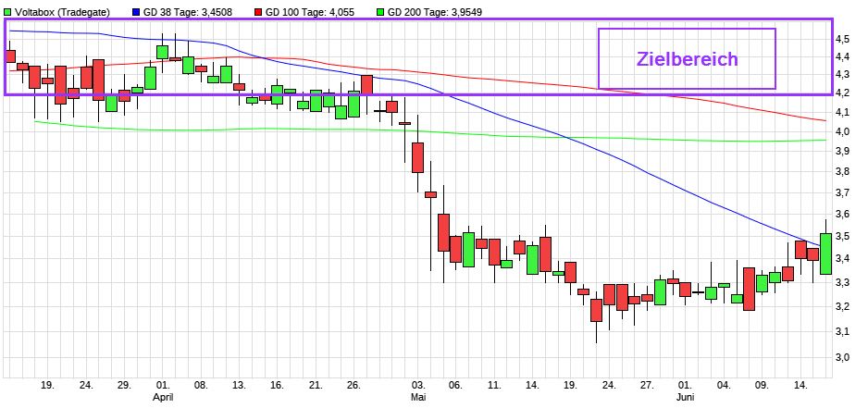Click the '26.' date axis label

pyautogui.click(x=354, y=385)
